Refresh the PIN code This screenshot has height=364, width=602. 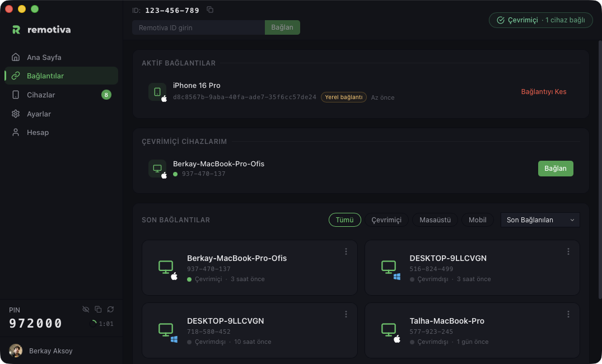click(110, 309)
